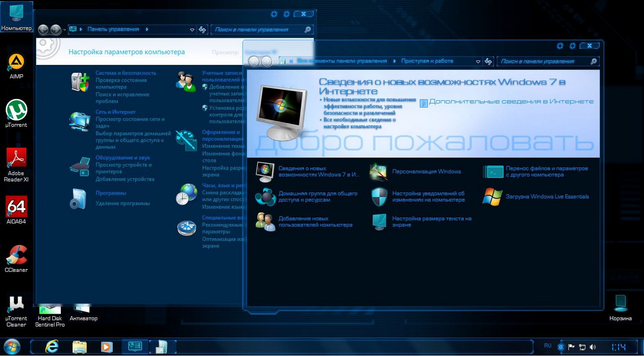Open the Система и безопасность link

(126, 73)
